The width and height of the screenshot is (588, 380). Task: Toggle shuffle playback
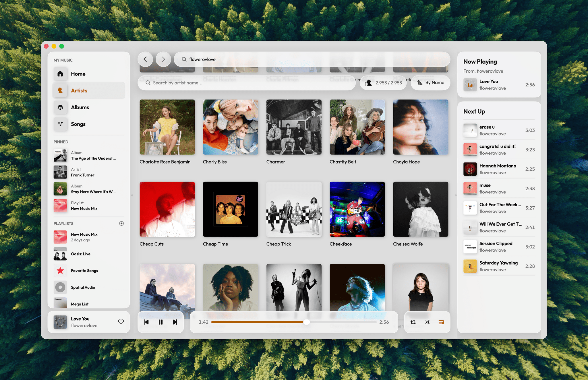coord(427,322)
